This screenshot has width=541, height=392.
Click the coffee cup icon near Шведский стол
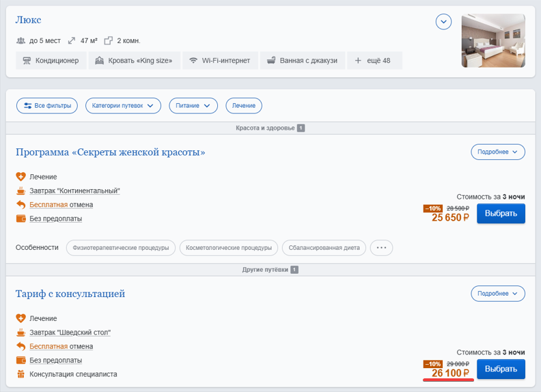click(21, 333)
